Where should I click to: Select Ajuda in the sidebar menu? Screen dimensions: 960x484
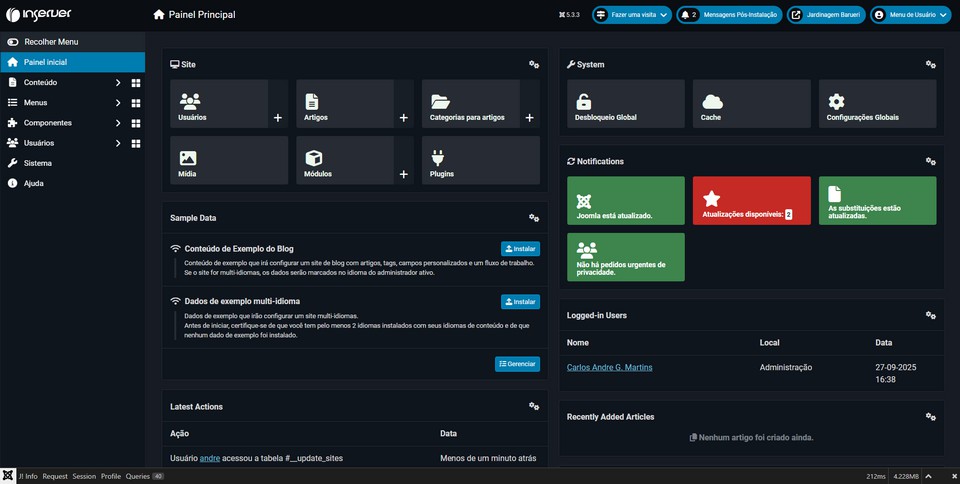tap(34, 183)
